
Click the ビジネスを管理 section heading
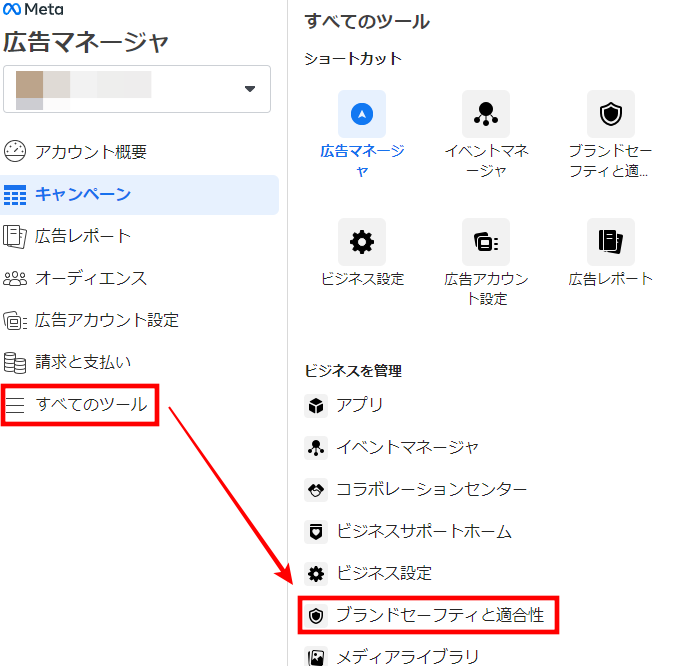(353, 371)
